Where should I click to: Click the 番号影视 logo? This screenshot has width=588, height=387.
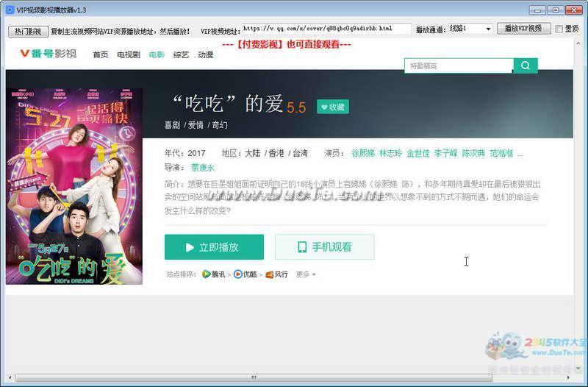(49, 54)
